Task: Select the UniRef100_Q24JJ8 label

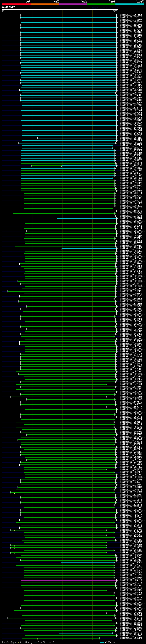Action: click(x=131, y=173)
